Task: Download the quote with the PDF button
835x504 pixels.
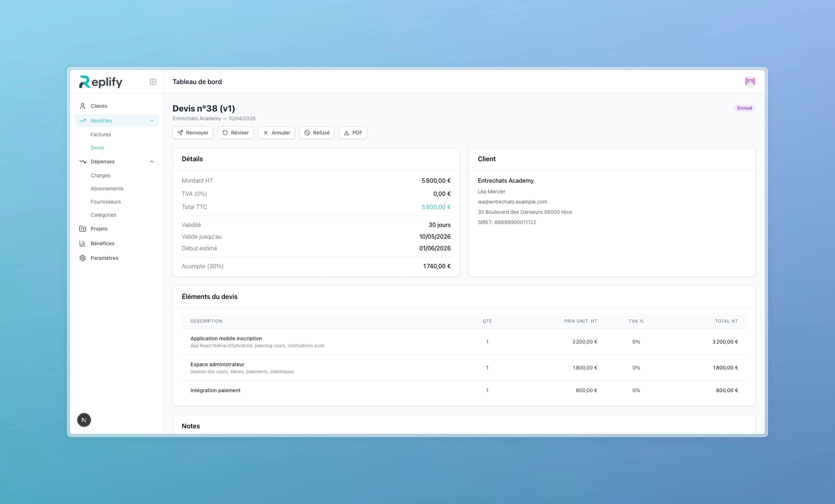Action: point(352,132)
